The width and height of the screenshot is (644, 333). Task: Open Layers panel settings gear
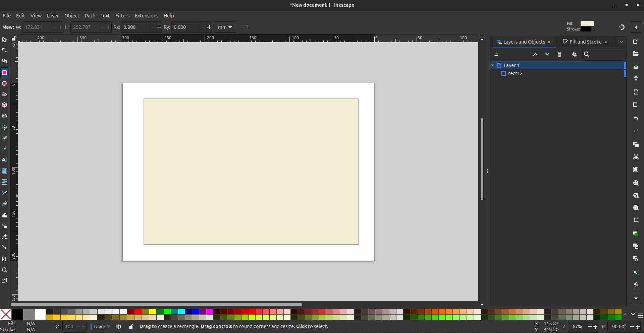575,54
